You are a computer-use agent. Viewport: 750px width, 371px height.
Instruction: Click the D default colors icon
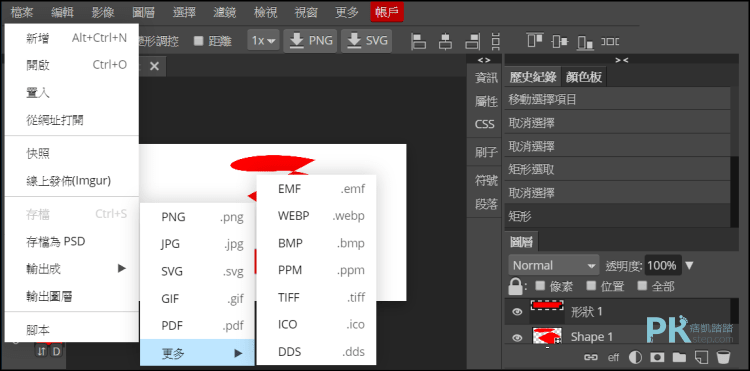point(56,351)
